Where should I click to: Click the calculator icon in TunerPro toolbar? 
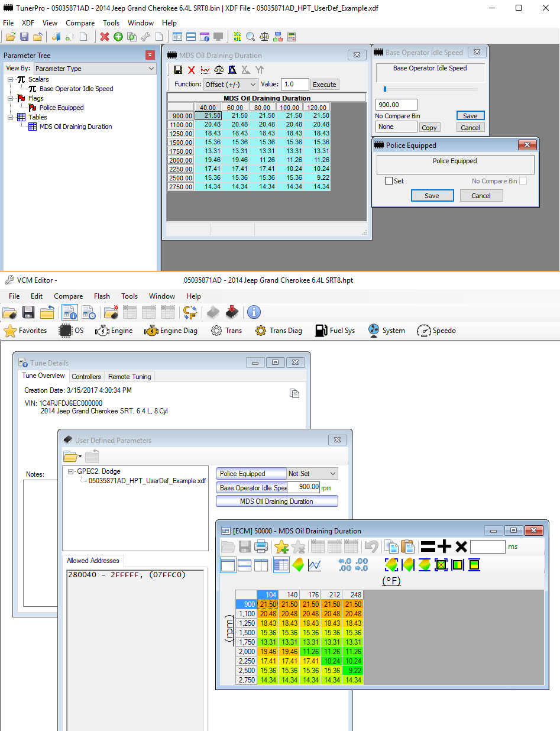(292, 37)
